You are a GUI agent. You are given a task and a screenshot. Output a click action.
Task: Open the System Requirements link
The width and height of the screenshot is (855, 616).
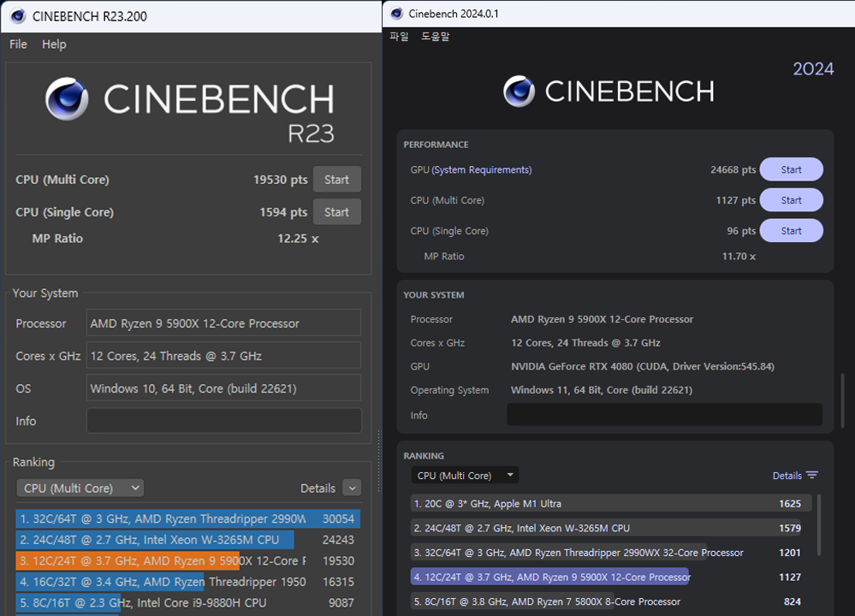point(482,169)
